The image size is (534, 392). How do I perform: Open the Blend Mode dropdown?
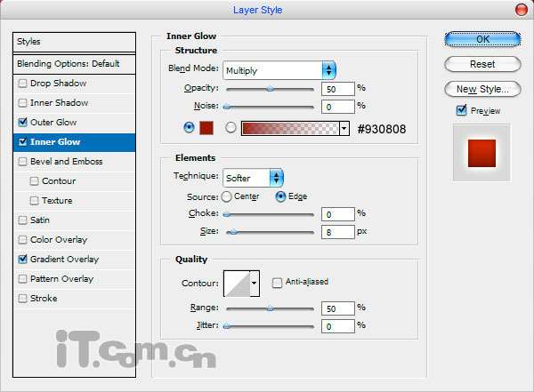pyautogui.click(x=279, y=70)
